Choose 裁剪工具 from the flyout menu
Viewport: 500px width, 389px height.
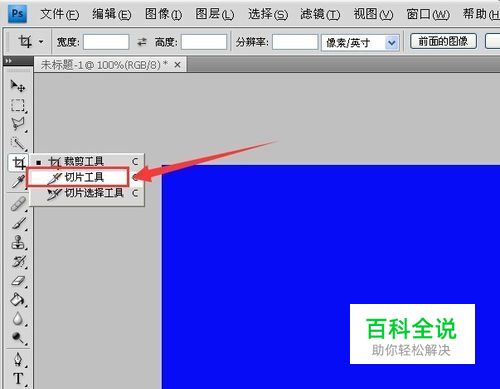[x=87, y=162]
